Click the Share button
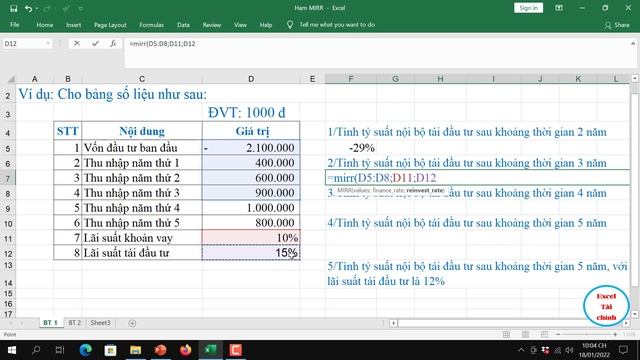 pyautogui.click(x=617, y=25)
